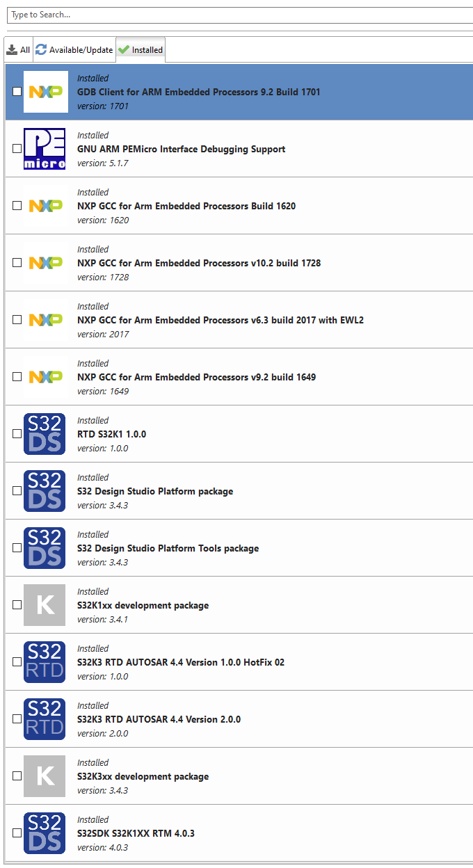The image size is (473, 868).
Task: Check the S32 Design Studio Platform package checkbox
Action: point(17,490)
